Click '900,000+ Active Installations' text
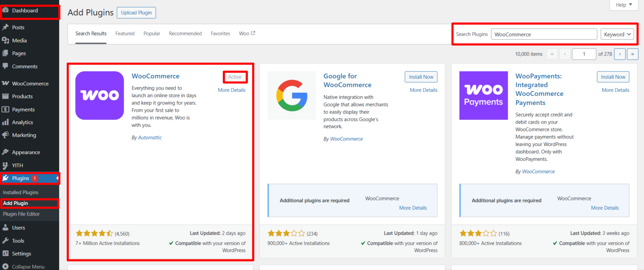The image size is (644, 270). coord(298,243)
